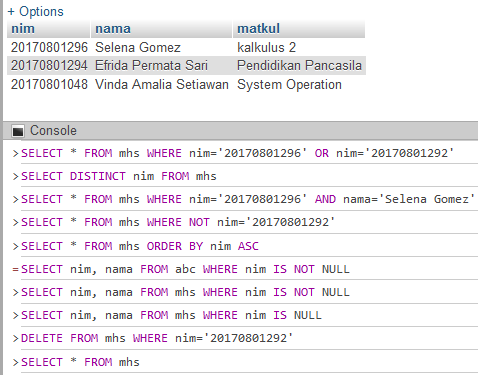Click query text SELECT DISTINCT nim FROM mhs
This screenshot has width=478, height=375.
(119, 176)
